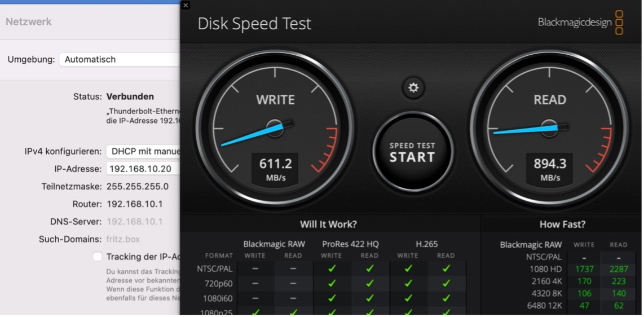
Task: Click the WRITE speed gauge needle
Action: 254,135
